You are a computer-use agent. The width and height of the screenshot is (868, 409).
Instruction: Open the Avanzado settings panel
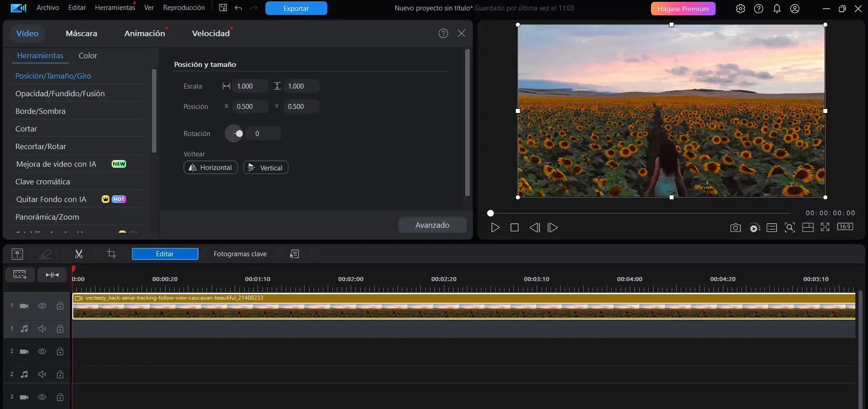click(x=432, y=225)
